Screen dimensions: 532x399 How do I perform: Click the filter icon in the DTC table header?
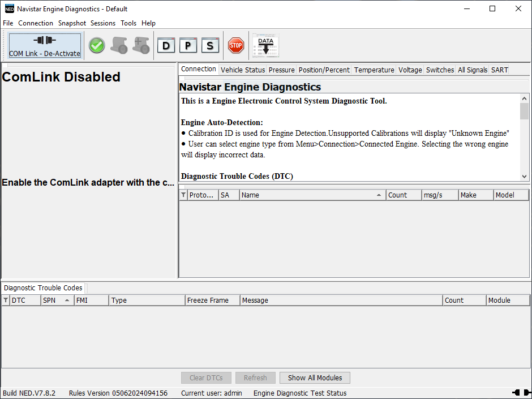click(x=6, y=301)
